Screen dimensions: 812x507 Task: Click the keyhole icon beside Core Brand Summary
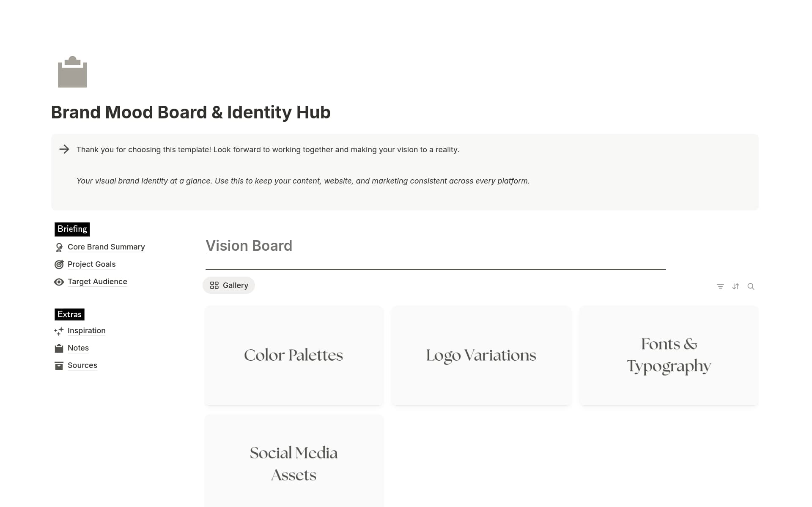pos(59,247)
